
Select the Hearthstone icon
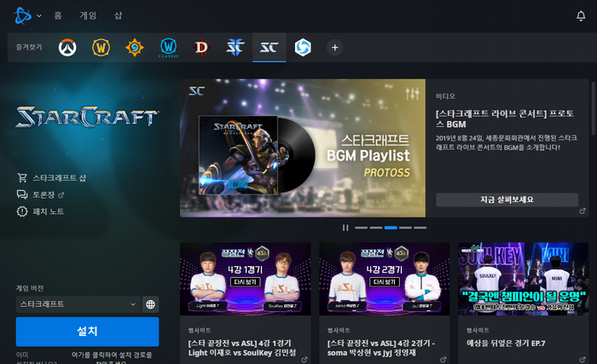click(135, 48)
